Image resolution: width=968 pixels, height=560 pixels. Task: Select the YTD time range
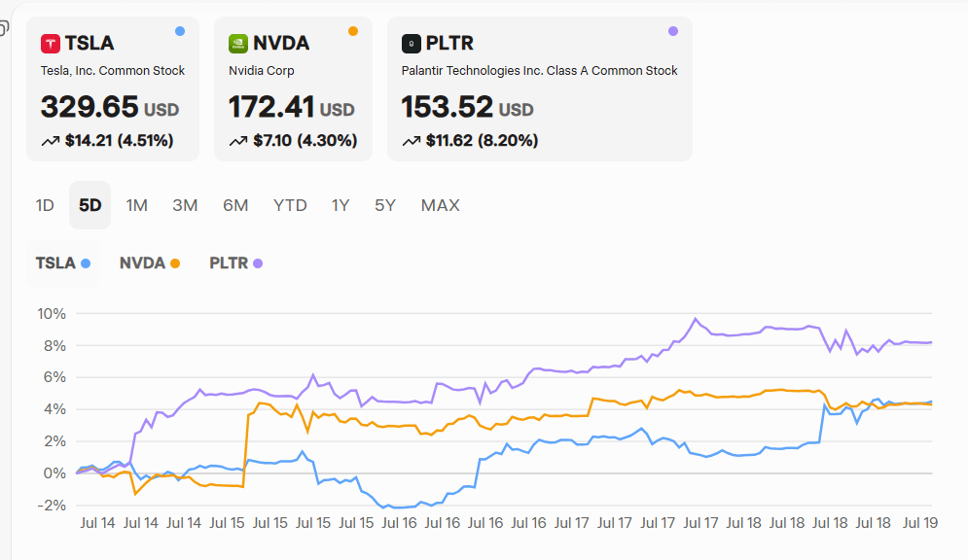point(290,205)
